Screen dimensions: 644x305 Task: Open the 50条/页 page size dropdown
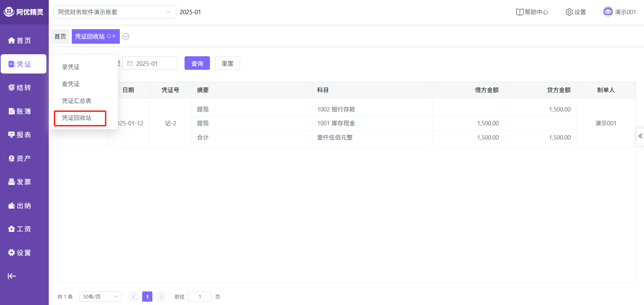click(101, 297)
